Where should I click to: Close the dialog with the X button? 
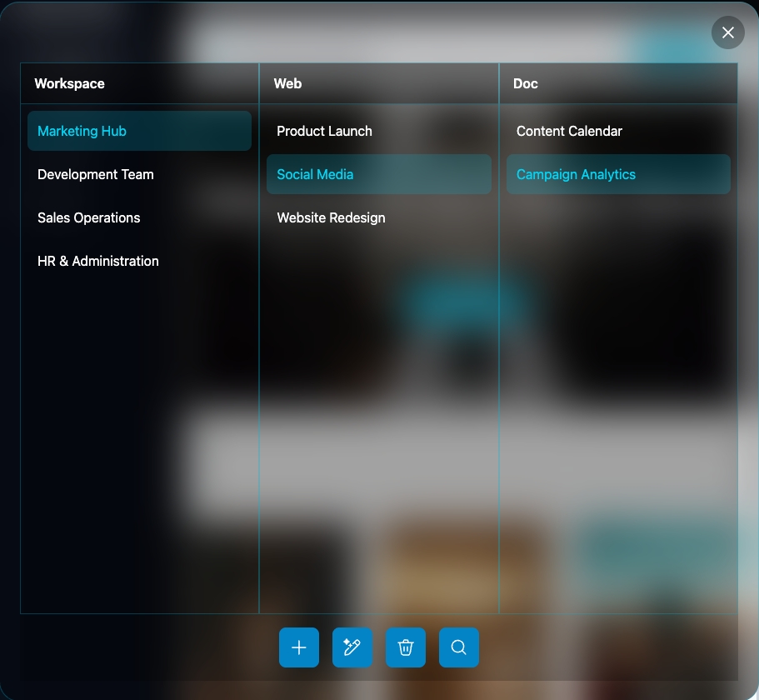coord(727,32)
